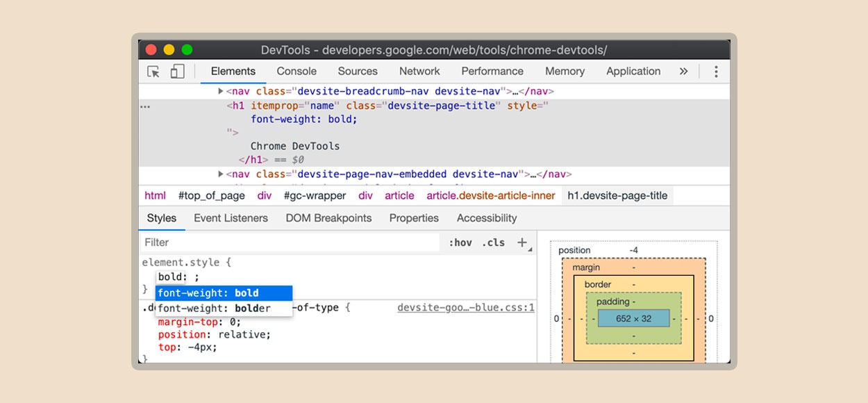The width and height of the screenshot is (868, 403).
Task: Switch to the Memory tab
Action: click(565, 72)
